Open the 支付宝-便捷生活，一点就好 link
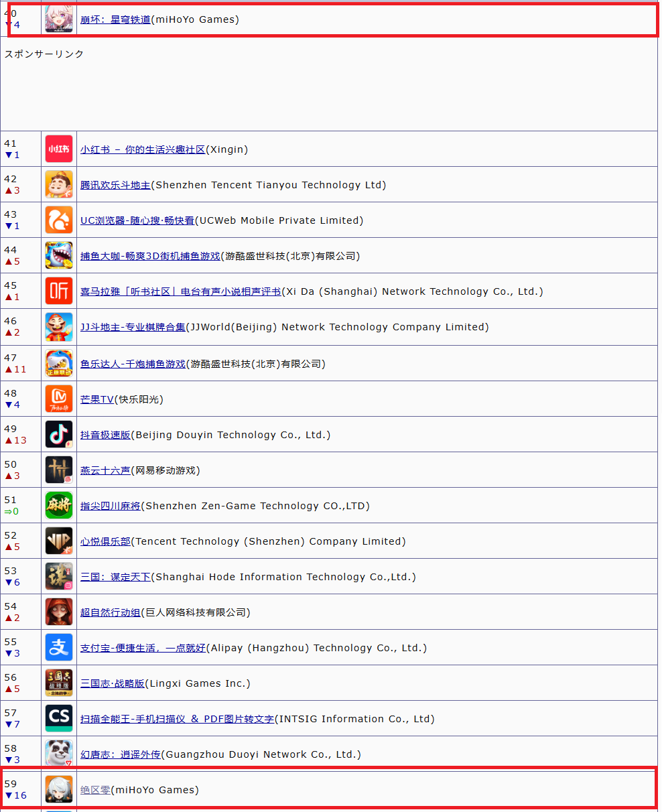Viewport: 662px width, 812px height. (x=143, y=648)
